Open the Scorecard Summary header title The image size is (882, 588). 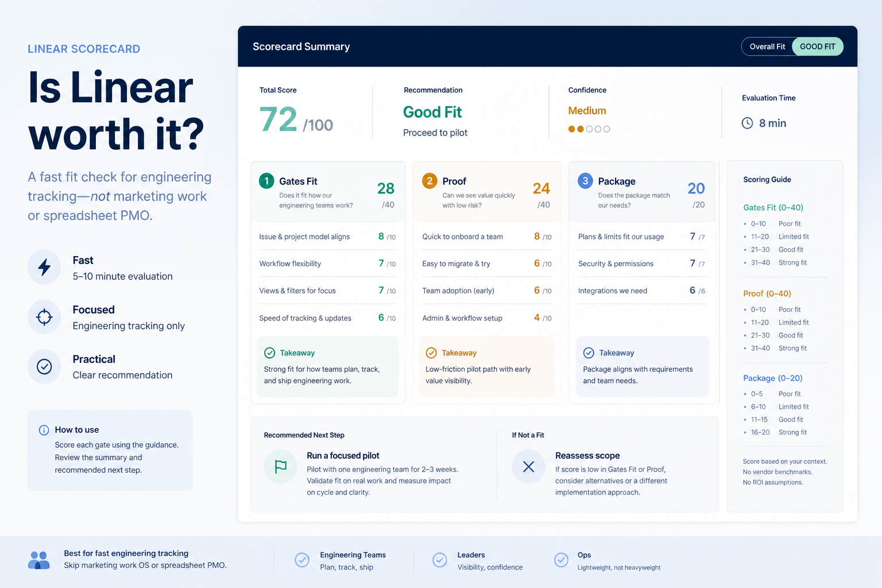click(x=301, y=47)
